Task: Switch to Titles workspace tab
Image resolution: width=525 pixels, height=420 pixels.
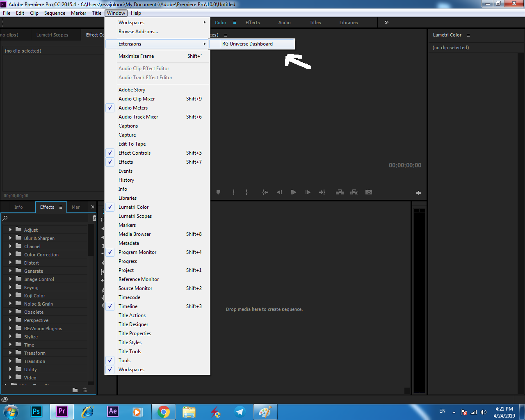Action: (x=315, y=23)
